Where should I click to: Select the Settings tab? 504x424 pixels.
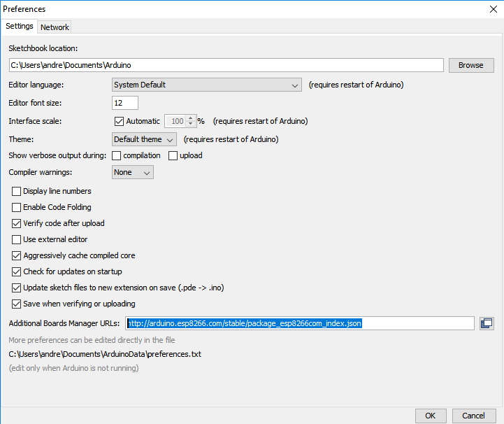pos(20,26)
